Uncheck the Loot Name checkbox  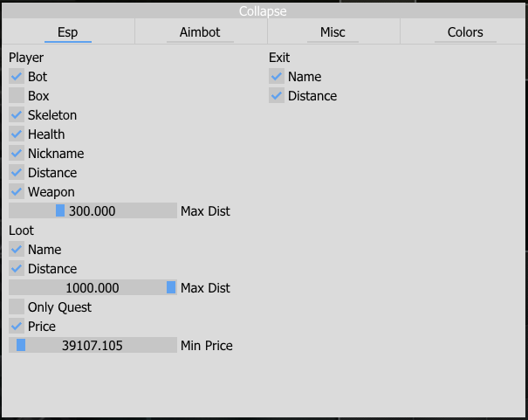tap(17, 250)
